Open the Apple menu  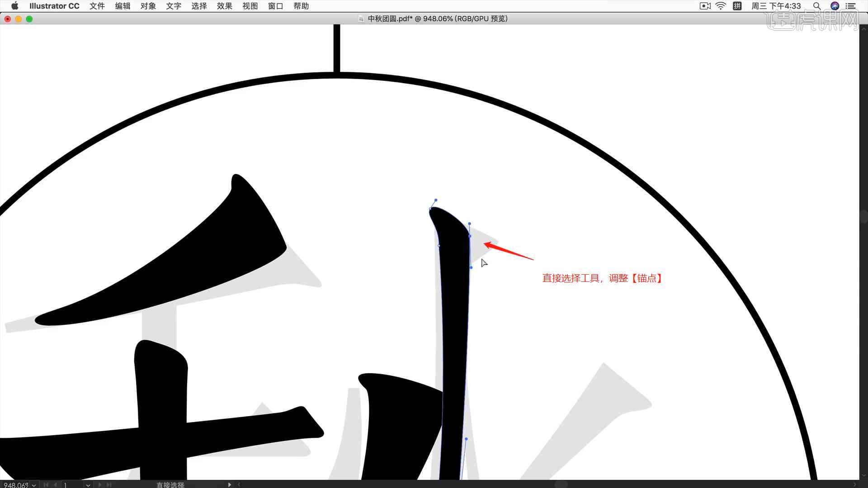(14, 6)
